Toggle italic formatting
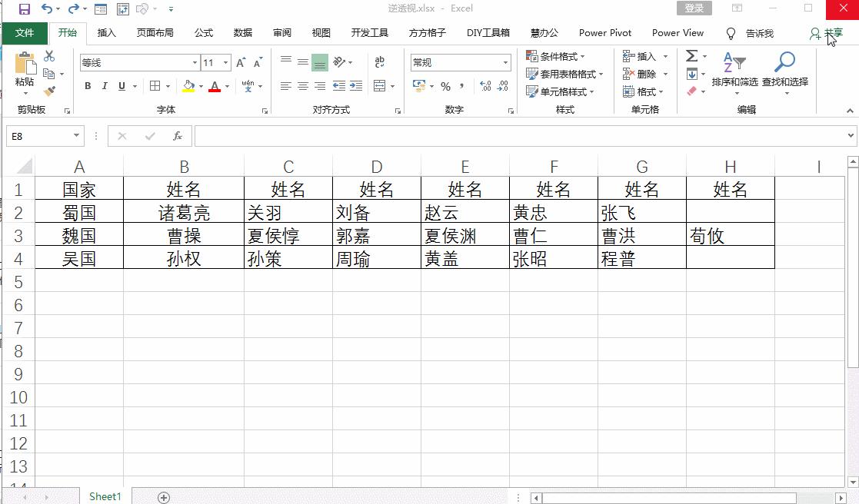Viewport: 859px width, 504px height. tap(104, 85)
